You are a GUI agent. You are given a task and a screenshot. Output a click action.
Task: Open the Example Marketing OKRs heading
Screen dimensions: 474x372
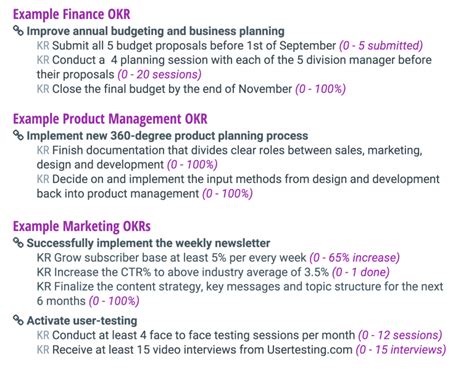(x=82, y=226)
